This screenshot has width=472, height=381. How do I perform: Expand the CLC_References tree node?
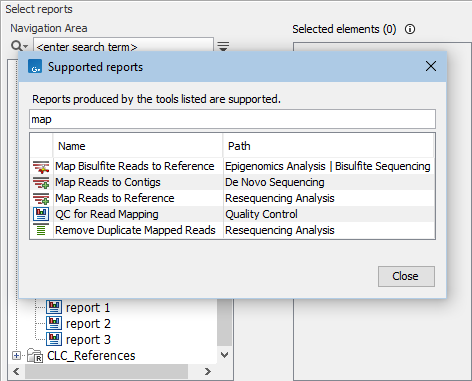[x=16, y=356]
